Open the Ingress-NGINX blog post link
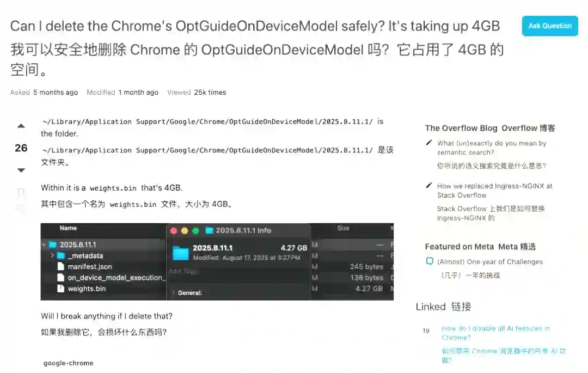Viewport: 588px width, 373px height. (494, 191)
